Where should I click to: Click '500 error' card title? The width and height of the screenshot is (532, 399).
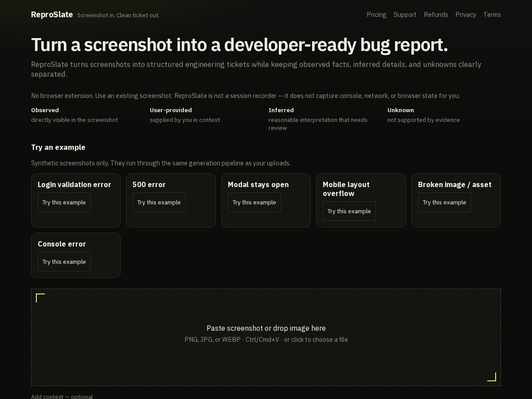tap(149, 184)
